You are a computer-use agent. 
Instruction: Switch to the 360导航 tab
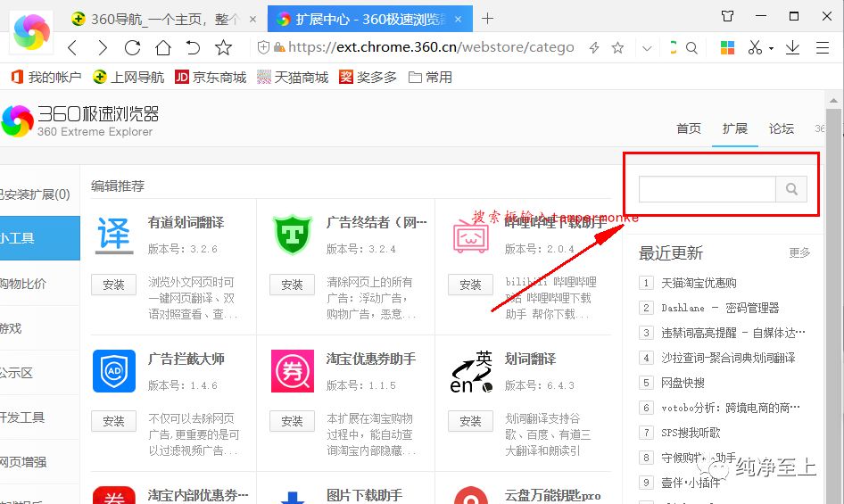click(163, 20)
